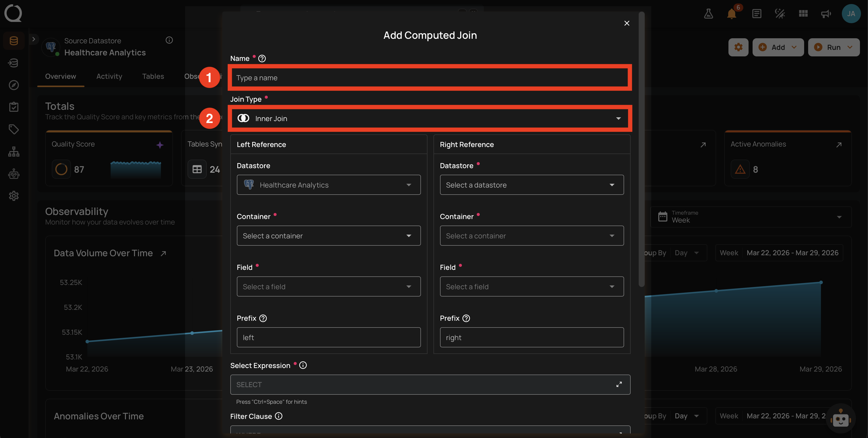
Task: Close the Add Computed Join dialog
Action: 627,23
